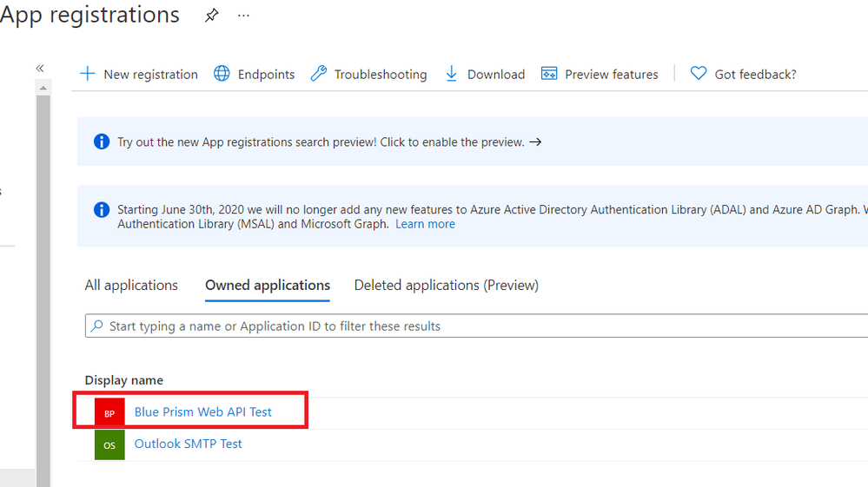Open the Deleted applications (Preview) tab
This screenshot has width=868, height=487.
pos(447,285)
